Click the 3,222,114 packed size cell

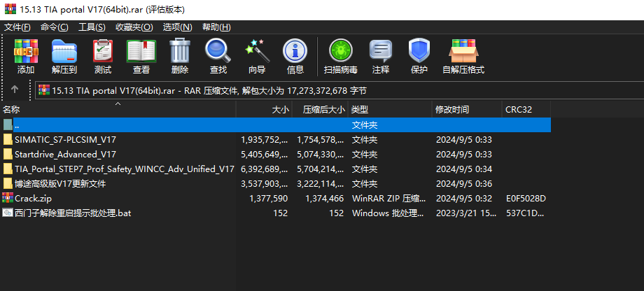click(x=321, y=183)
